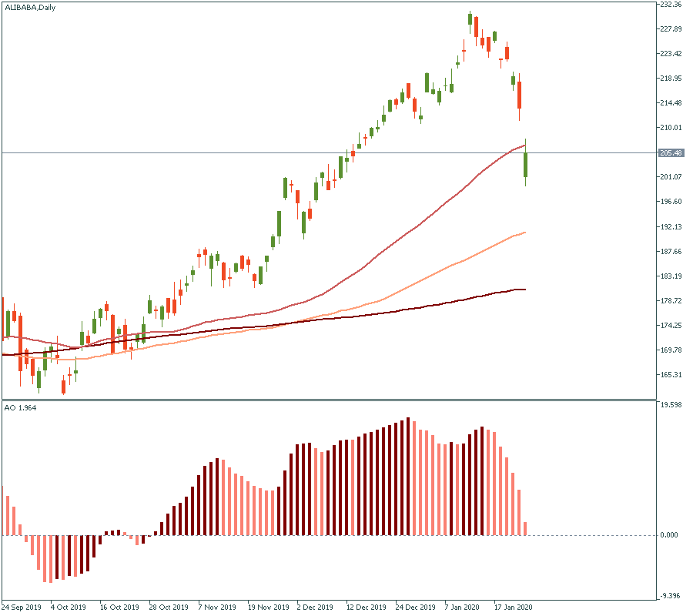Image resolution: width=693 pixels, height=616 pixels.
Task: Click the right end of the orange moving average
Action: 524,233
